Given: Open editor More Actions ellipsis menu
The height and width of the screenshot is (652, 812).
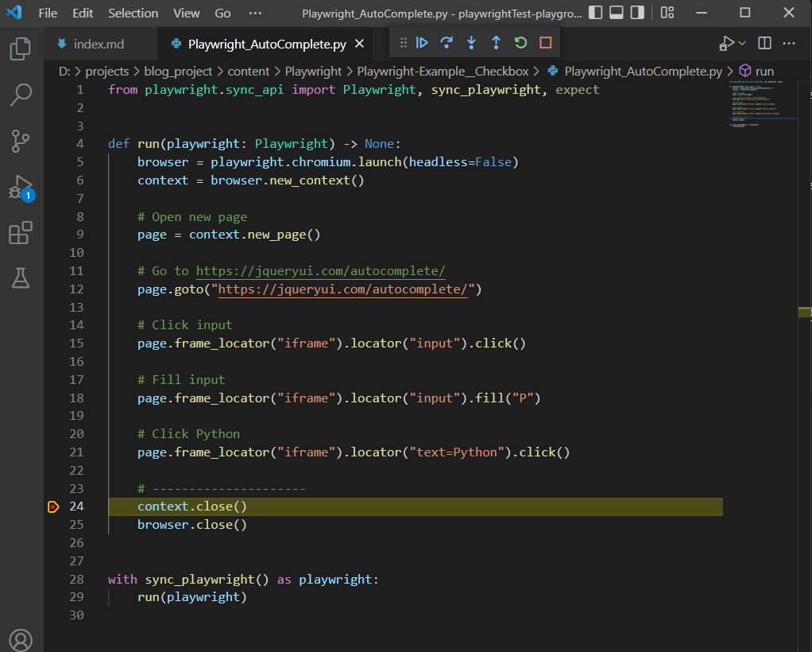Looking at the screenshot, I should pyautogui.click(x=789, y=44).
